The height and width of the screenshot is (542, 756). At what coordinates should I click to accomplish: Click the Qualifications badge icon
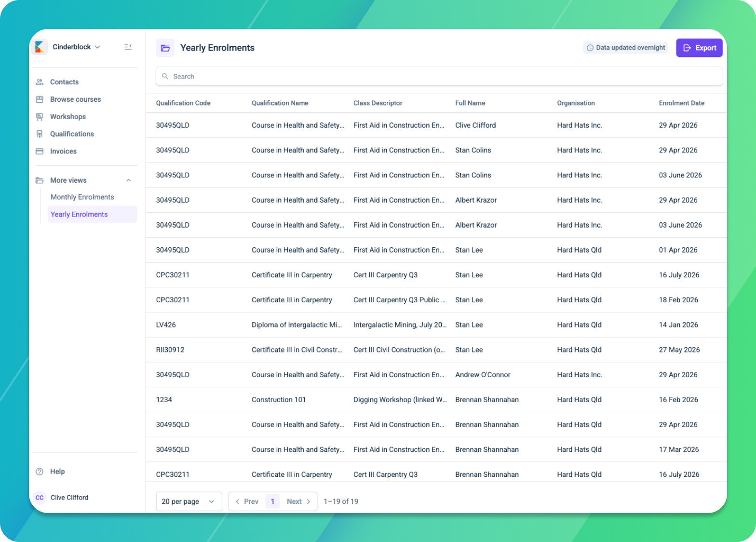(x=40, y=134)
